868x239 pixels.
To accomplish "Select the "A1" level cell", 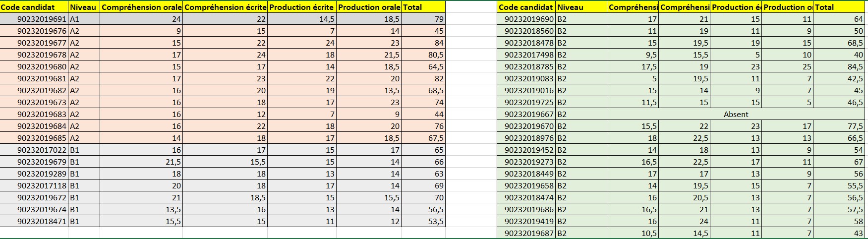I will coord(84,19).
